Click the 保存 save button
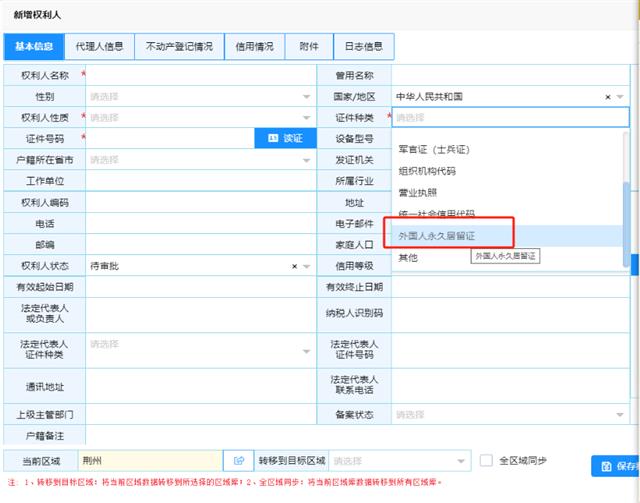 tap(617, 467)
